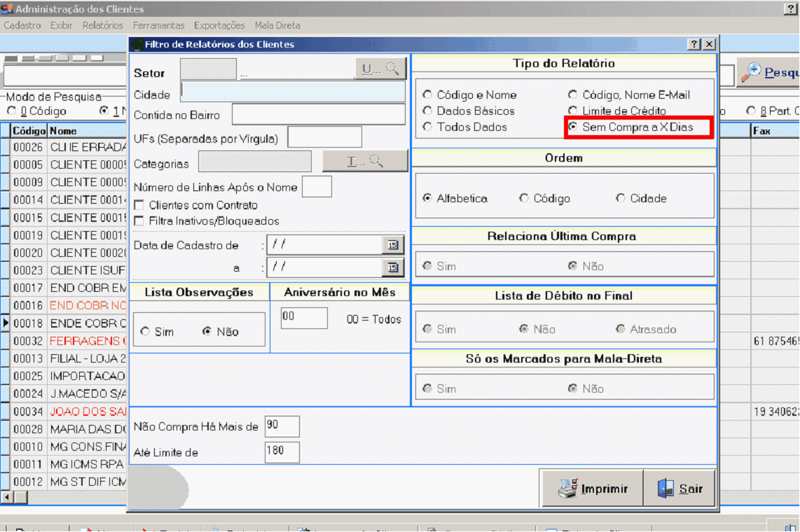Open calendar for the end date field
The image size is (800, 532).
(x=392, y=267)
